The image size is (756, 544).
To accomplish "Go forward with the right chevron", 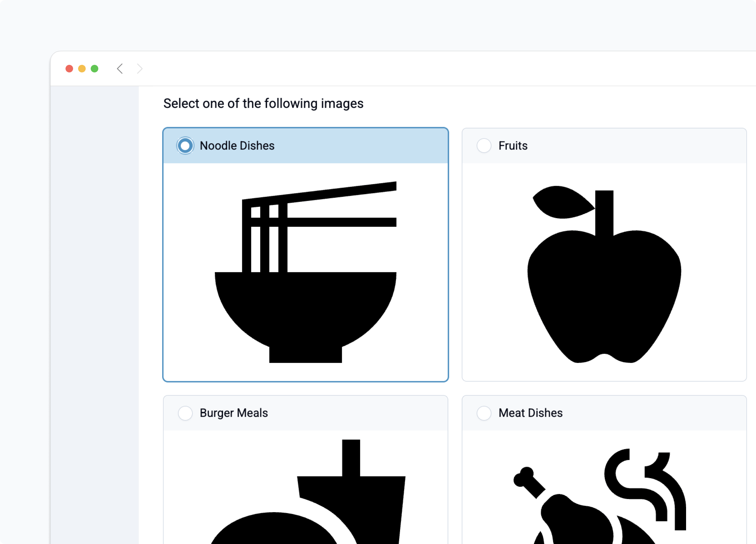I will coord(140,69).
